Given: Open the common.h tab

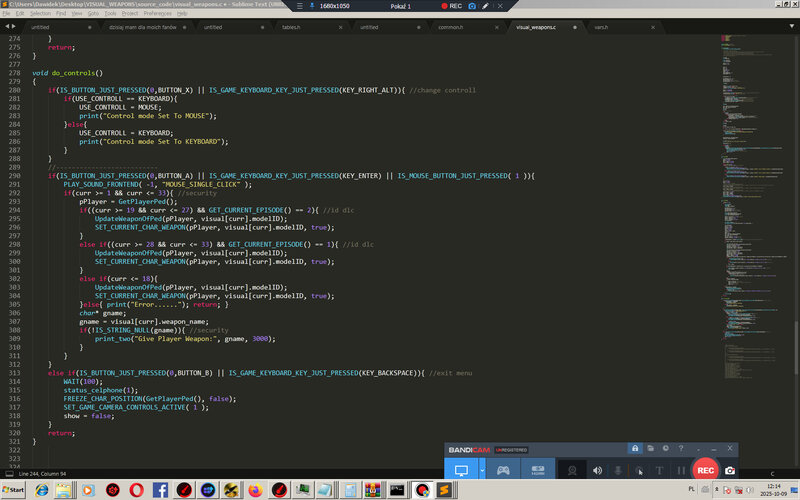Looking at the screenshot, I should click(x=450, y=27).
